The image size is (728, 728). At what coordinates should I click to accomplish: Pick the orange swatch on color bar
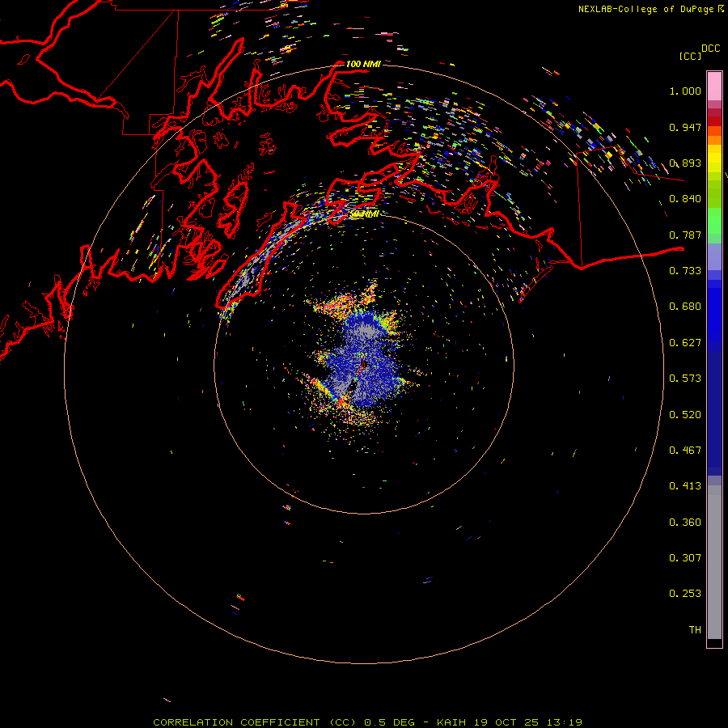coord(714,140)
